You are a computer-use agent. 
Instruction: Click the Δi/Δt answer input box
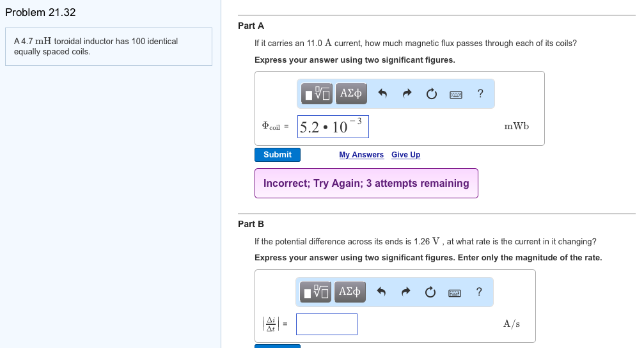(326, 324)
